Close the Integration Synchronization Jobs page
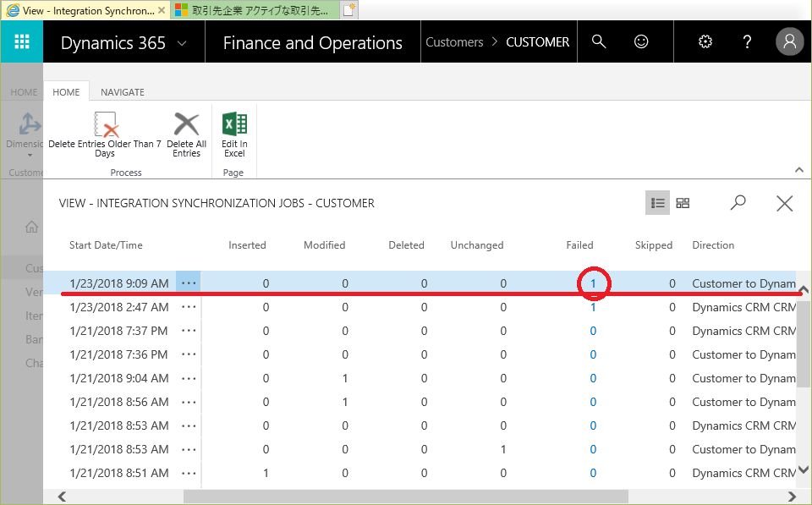Viewport: 812px width, 505px height. (x=785, y=203)
